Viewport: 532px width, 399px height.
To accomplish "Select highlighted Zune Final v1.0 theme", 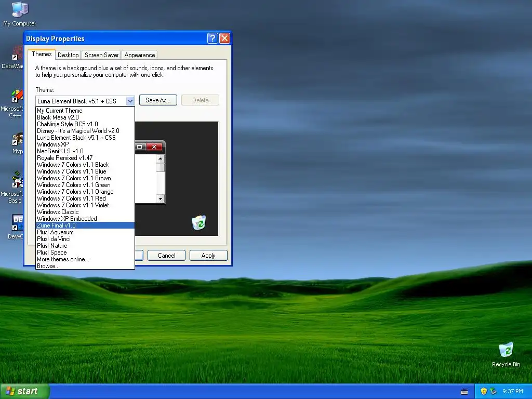I will [85, 225].
